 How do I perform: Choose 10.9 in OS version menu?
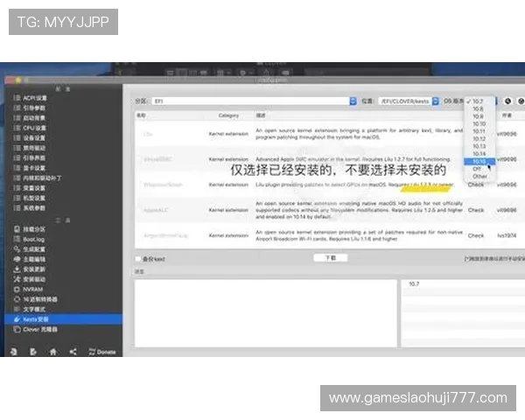click(479, 116)
